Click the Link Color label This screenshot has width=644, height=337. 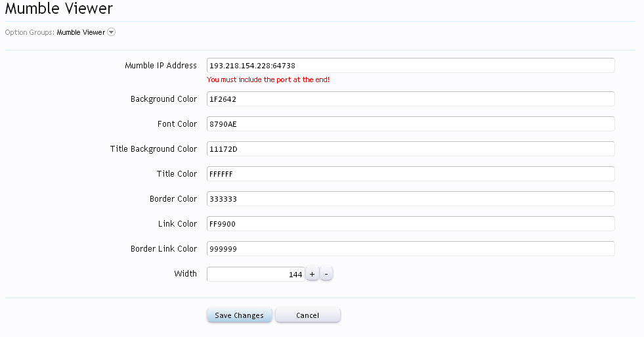(177, 223)
